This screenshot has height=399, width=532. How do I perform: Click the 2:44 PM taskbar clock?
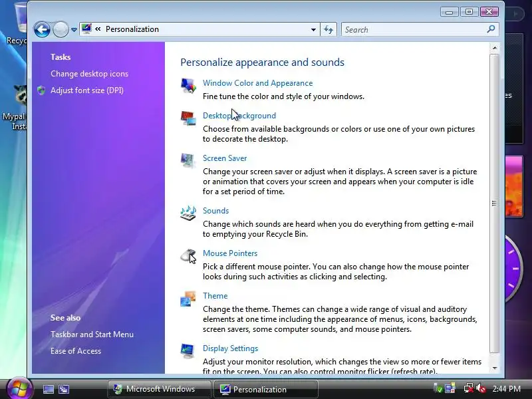pyautogui.click(x=506, y=389)
